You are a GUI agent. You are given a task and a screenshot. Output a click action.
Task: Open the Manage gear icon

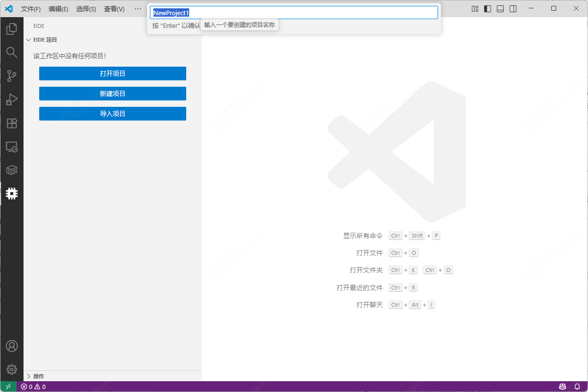pyautogui.click(x=12, y=369)
